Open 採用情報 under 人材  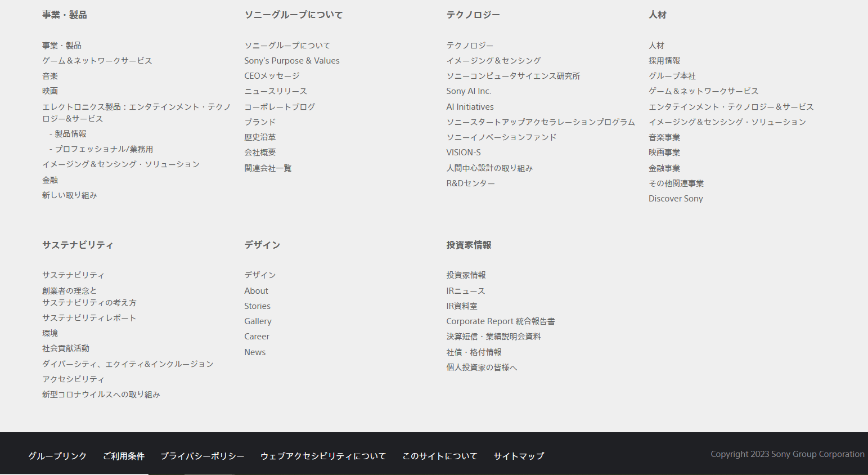[x=664, y=61]
